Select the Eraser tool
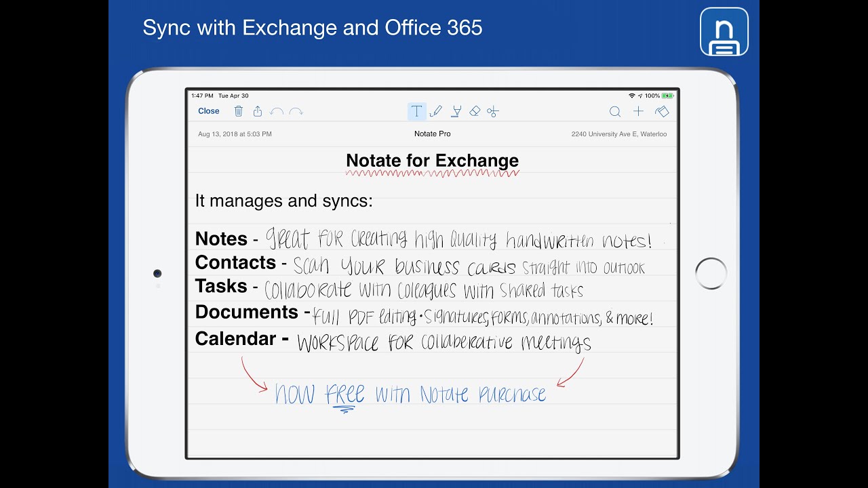This screenshot has height=488, width=868. click(x=475, y=111)
